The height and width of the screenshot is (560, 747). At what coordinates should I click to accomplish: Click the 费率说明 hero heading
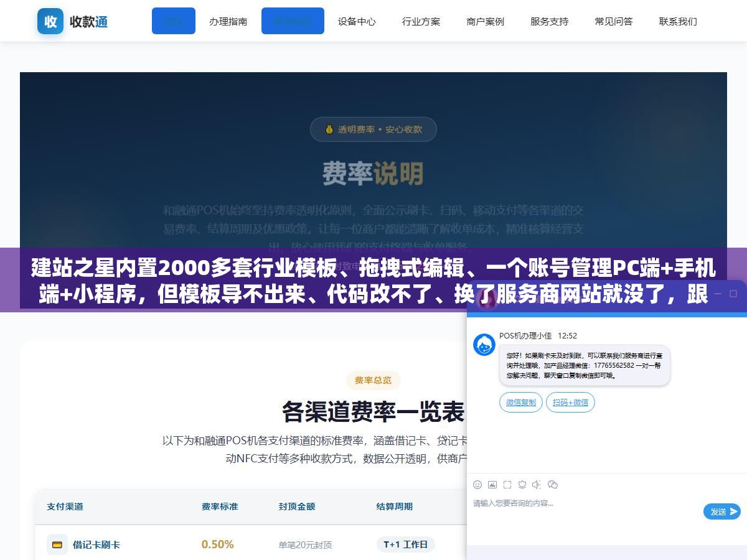tap(374, 174)
